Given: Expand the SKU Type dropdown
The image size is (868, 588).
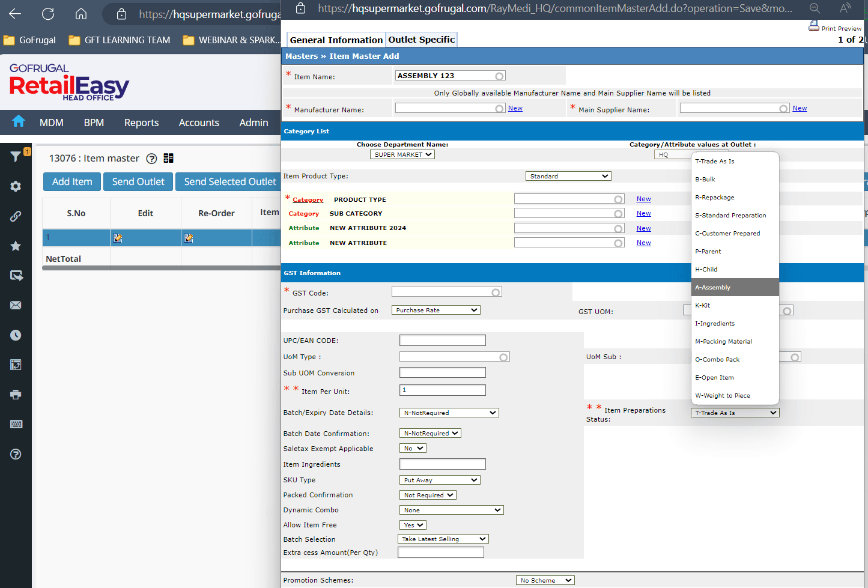Looking at the screenshot, I should (440, 480).
